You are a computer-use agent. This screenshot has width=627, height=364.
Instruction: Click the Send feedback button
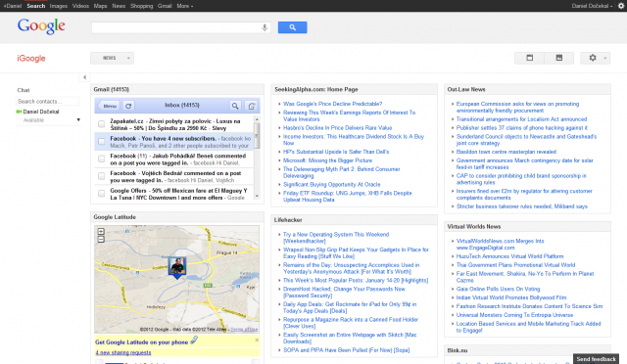(x=596, y=359)
